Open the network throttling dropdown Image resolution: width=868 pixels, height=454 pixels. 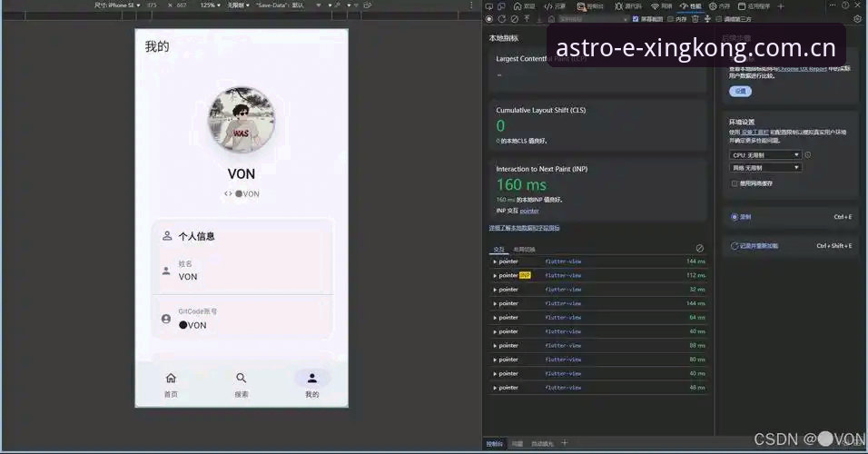(765, 167)
